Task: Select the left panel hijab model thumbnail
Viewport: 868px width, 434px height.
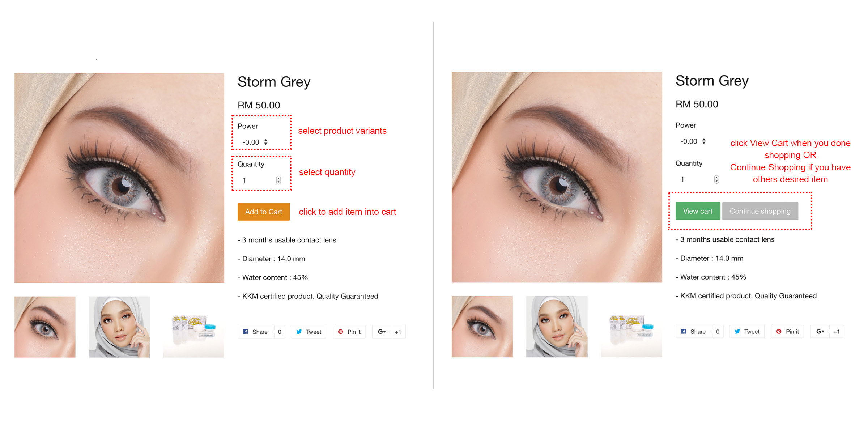Action: tap(119, 327)
